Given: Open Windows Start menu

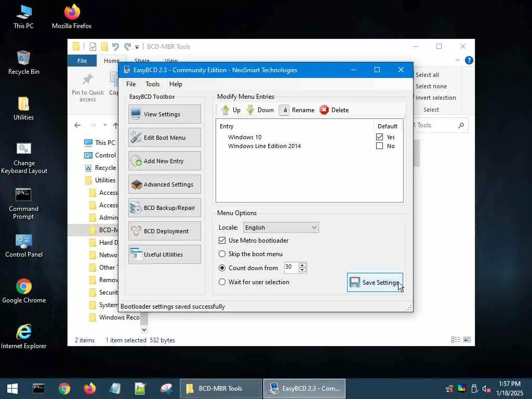Looking at the screenshot, I should click(12, 389).
